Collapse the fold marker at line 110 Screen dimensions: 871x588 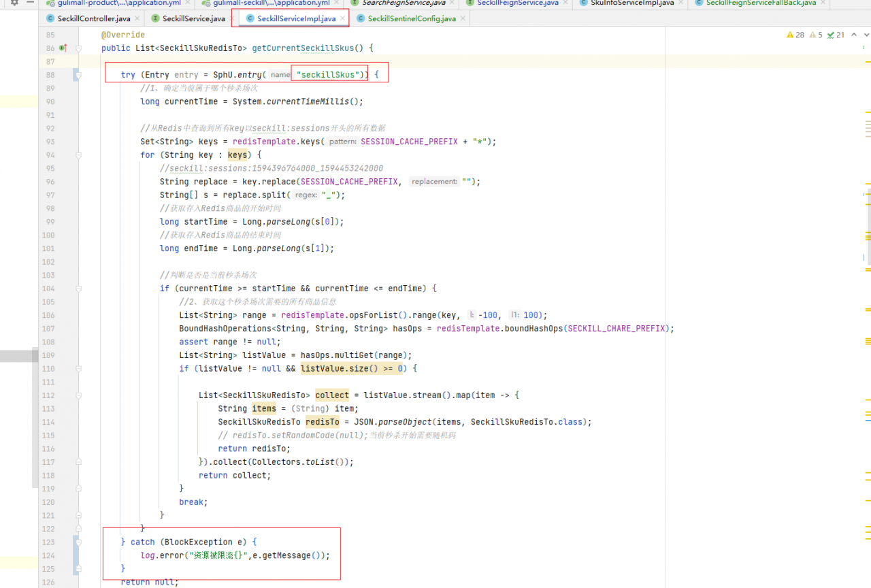79,368
